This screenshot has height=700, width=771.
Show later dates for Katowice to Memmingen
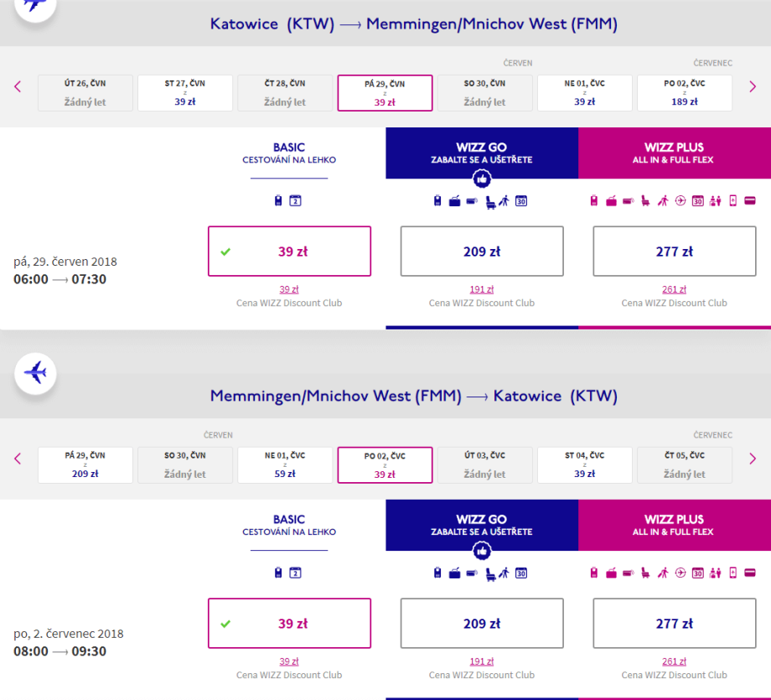coord(753,86)
